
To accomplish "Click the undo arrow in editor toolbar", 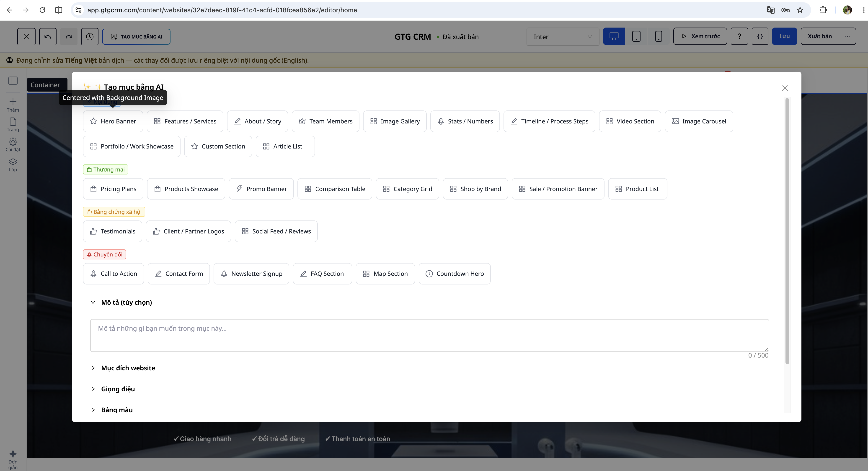I will [x=48, y=36].
